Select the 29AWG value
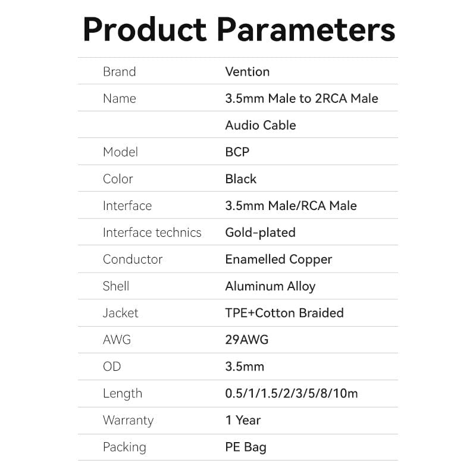Screen dimensions: 476x476 pos(246,340)
